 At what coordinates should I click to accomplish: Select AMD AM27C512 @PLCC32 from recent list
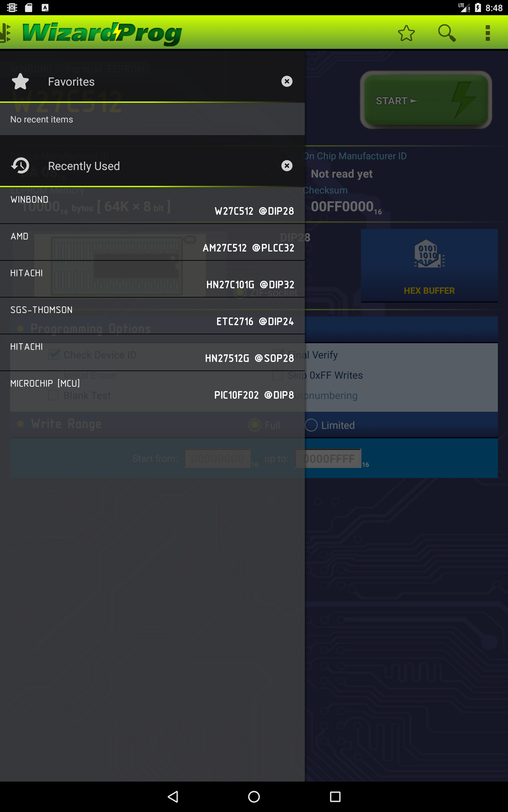coord(152,242)
